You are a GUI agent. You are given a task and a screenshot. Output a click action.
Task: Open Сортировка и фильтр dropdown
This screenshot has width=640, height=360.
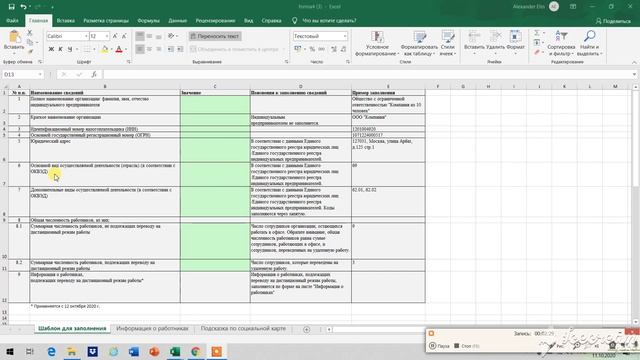click(561, 43)
